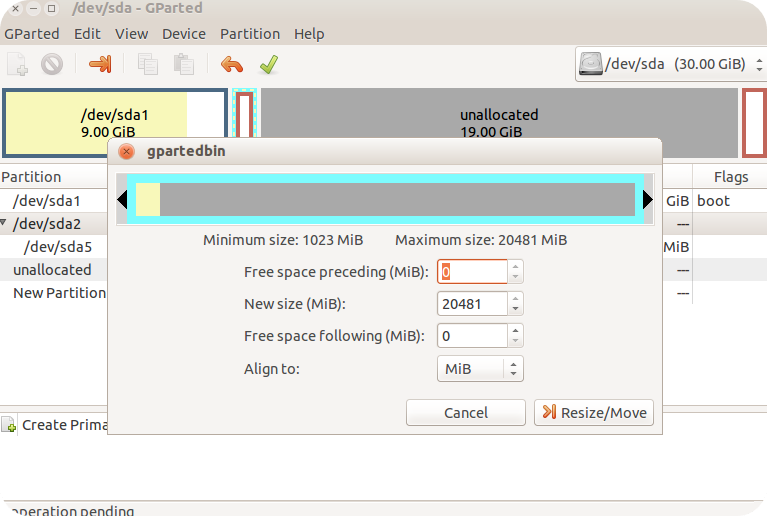Click the left resize handle arrow
767x516 pixels.
click(x=122, y=200)
